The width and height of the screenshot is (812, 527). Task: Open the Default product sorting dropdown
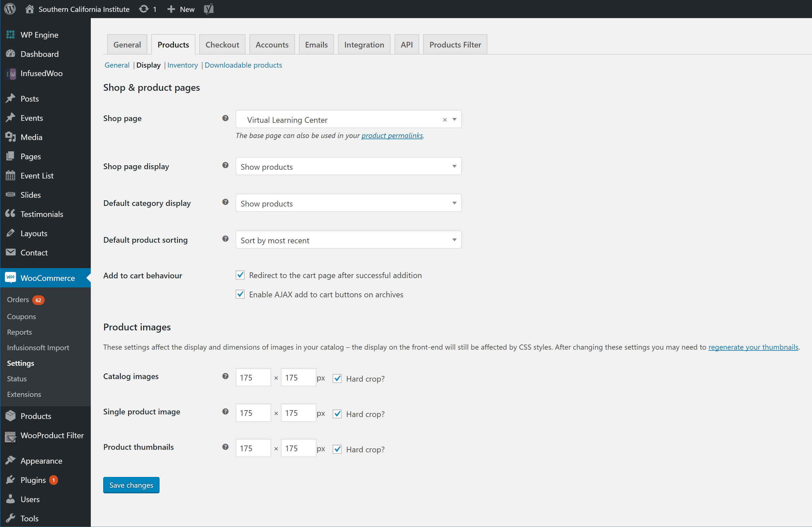[x=348, y=240]
